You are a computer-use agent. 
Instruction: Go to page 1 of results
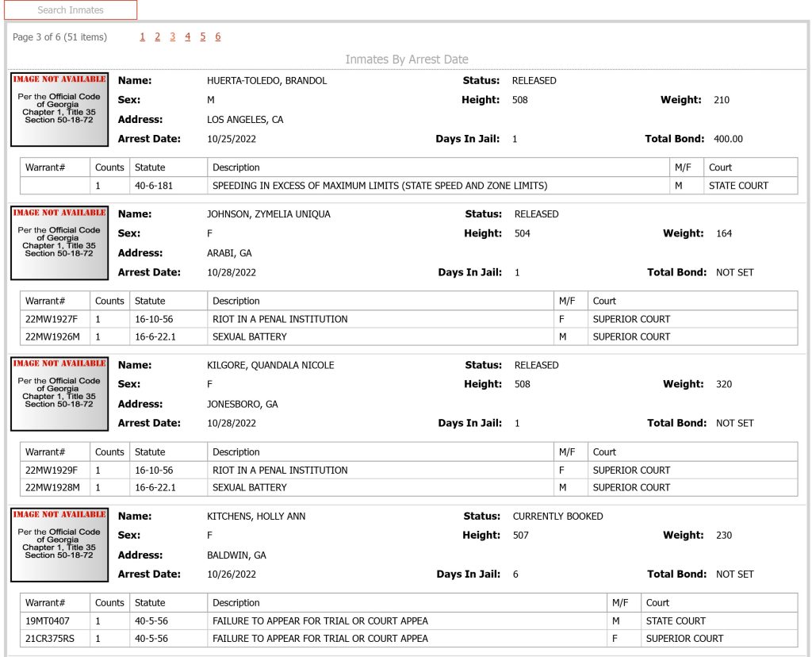pos(143,36)
